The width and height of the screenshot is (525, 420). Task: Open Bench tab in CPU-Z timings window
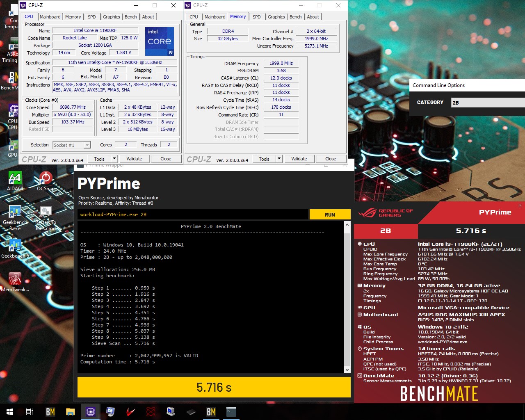[x=296, y=17]
